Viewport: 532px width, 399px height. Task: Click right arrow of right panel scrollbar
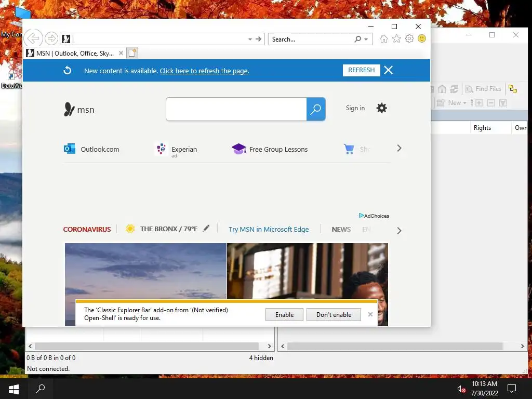pyautogui.click(x=522, y=346)
